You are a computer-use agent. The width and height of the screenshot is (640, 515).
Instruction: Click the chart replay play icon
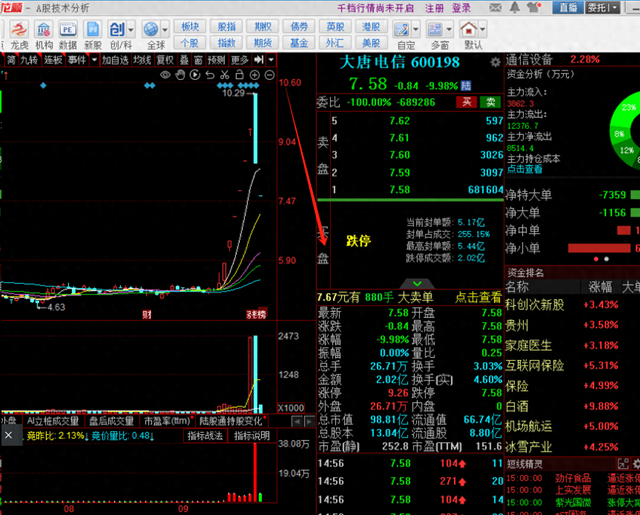[x=195, y=75]
